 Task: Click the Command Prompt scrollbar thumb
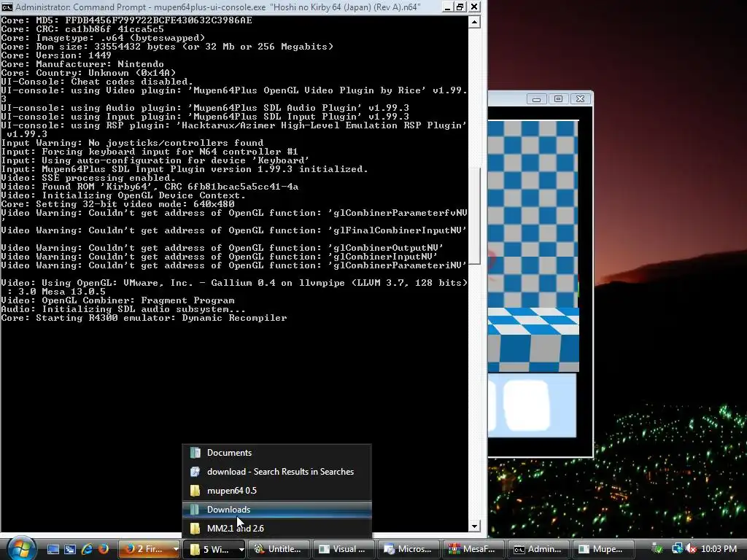(474, 216)
